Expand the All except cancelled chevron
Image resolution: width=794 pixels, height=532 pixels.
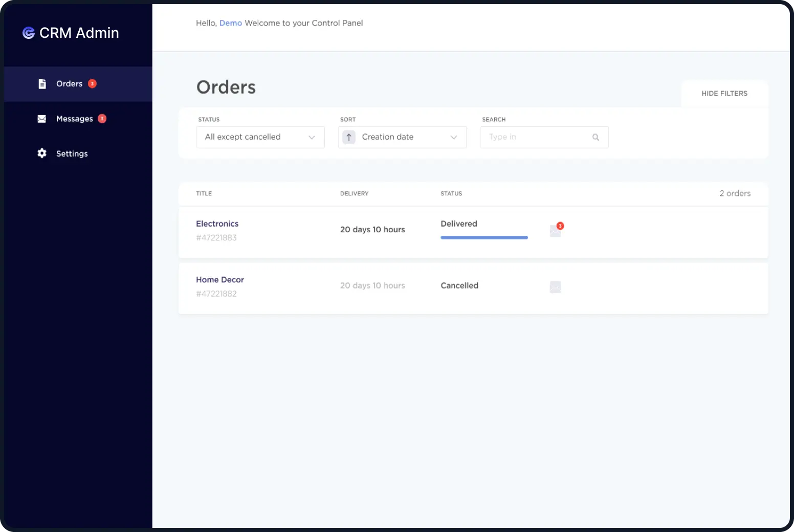(312, 137)
